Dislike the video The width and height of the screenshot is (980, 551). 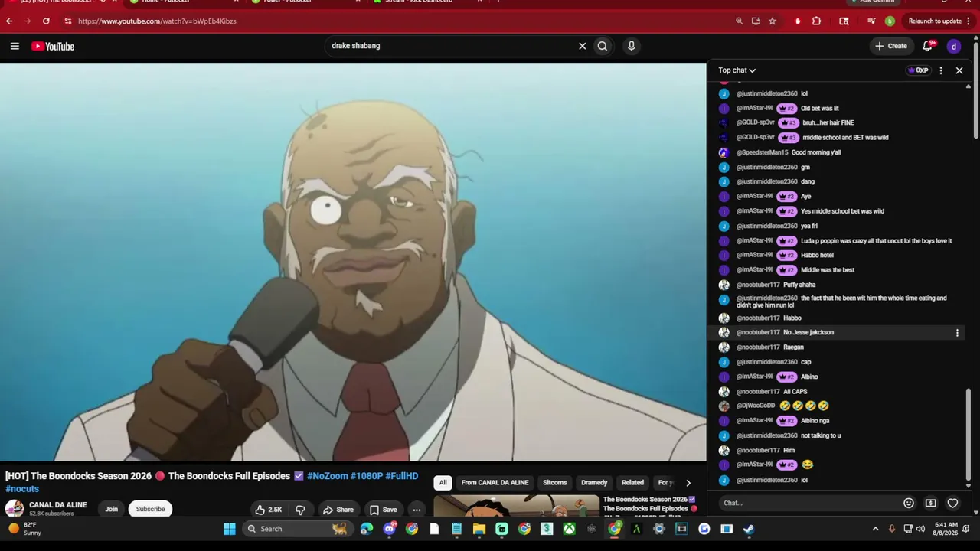300,510
